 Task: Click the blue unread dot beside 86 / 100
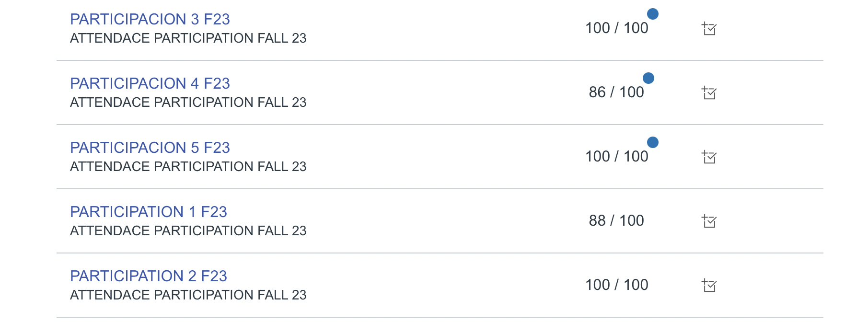click(648, 78)
